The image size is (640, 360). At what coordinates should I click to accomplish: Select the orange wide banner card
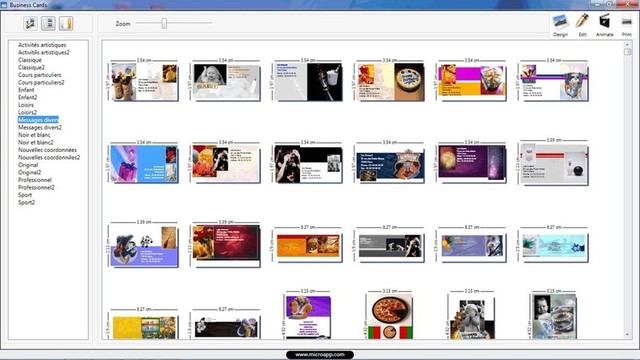point(308,246)
